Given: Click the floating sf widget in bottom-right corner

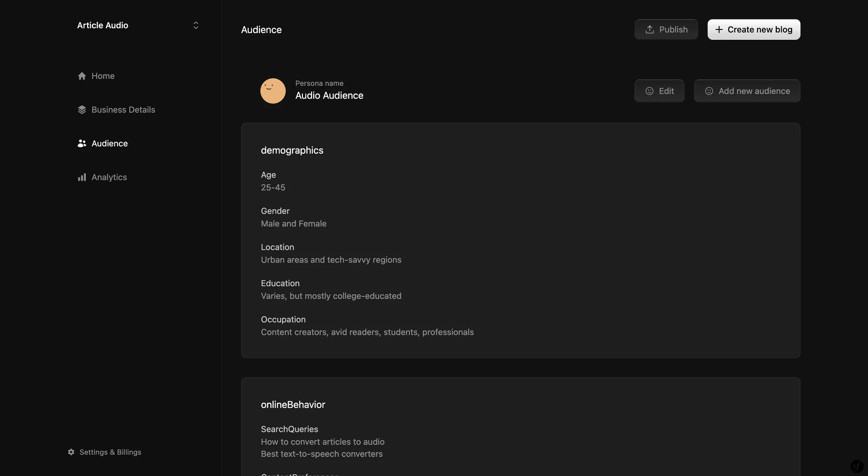Looking at the screenshot, I should pos(857,467).
